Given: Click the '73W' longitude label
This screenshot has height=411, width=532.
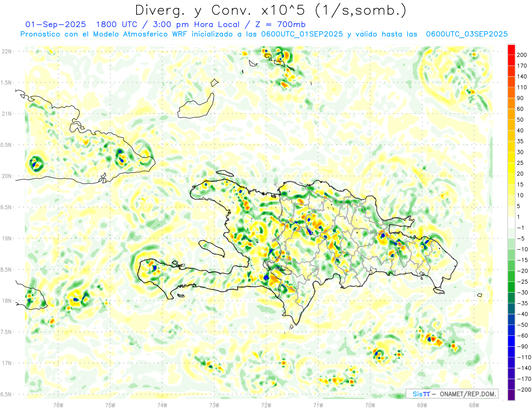Looking at the screenshot, I should [214, 405].
